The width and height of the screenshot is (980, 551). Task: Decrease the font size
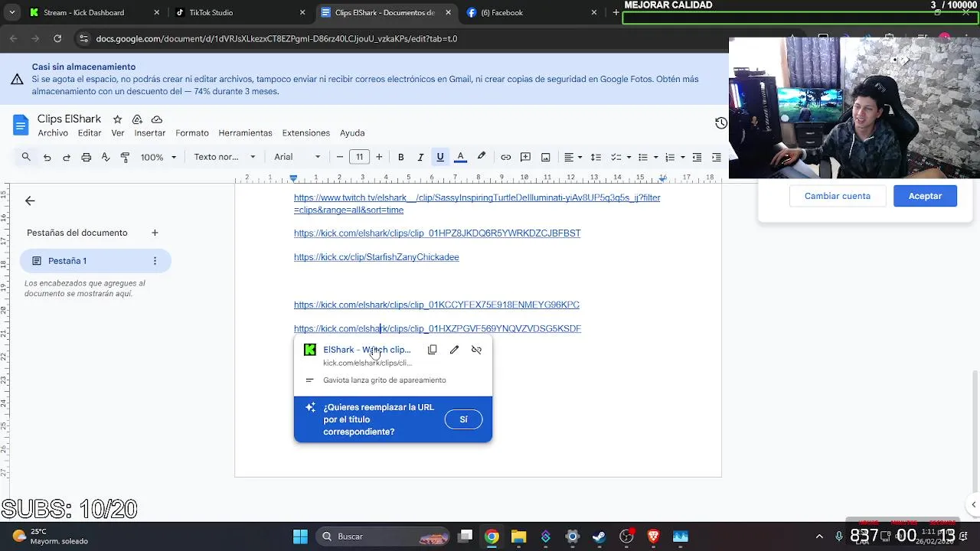pos(340,157)
